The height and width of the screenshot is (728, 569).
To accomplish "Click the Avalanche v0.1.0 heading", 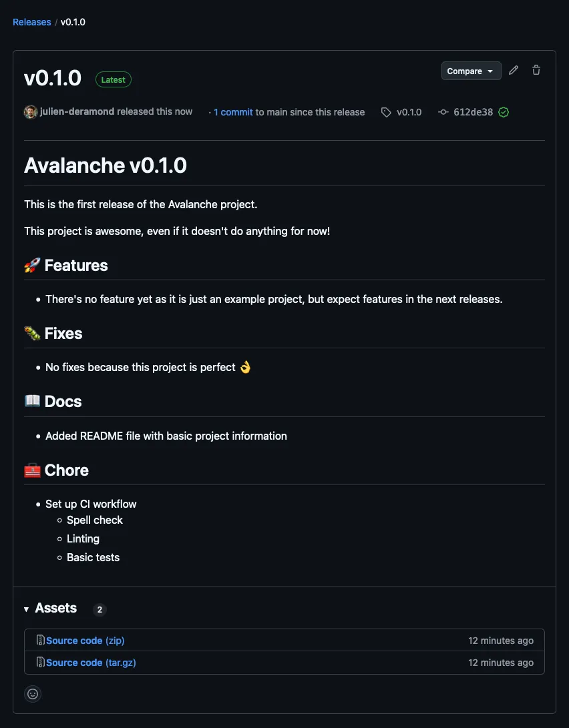I will 106,165.
